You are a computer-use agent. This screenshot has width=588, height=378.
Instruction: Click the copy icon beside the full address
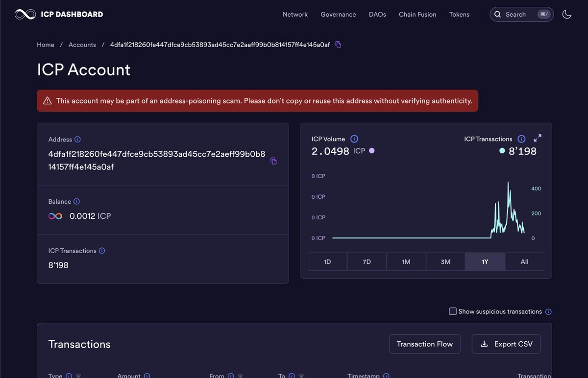click(273, 161)
